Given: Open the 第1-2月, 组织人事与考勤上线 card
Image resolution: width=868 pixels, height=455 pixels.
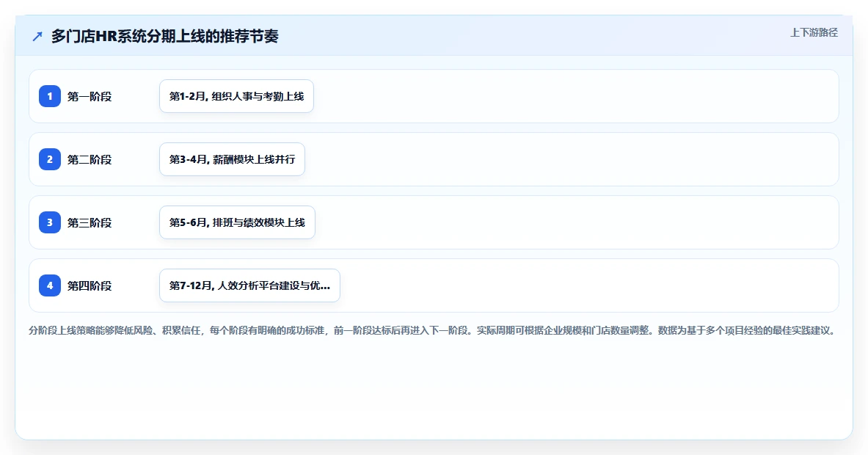Looking at the screenshot, I should [236, 96].
